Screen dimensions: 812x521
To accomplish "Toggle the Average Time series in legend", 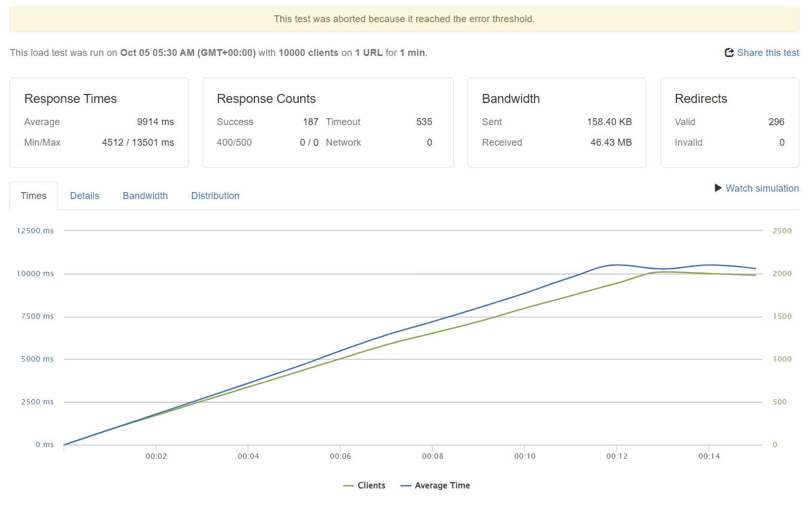I will (435, 486).
